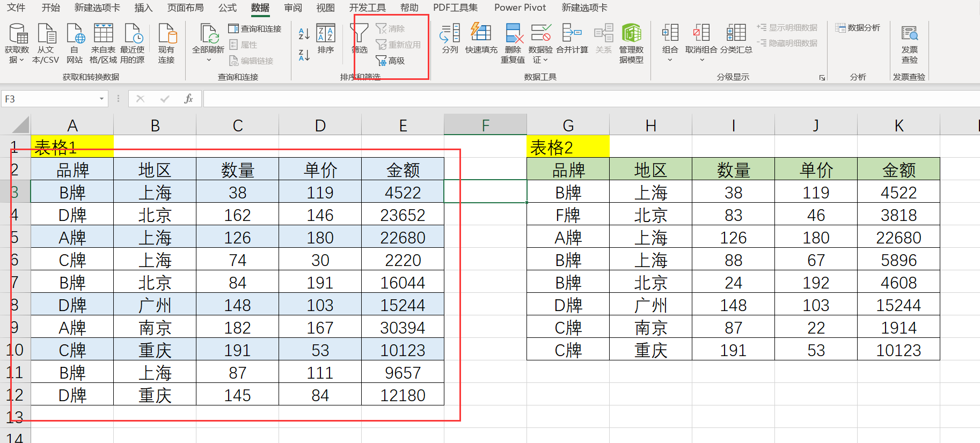
Task: Open the Sort (排序) dialog
Action: coord(326,39)
